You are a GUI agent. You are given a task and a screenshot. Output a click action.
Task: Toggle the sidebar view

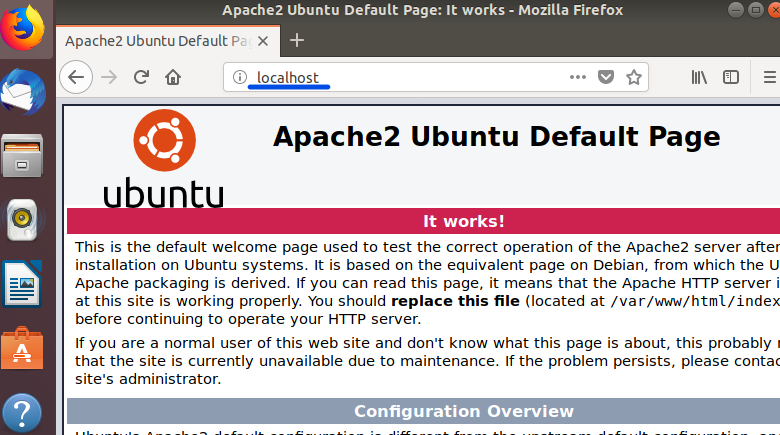tap(731, 77)
